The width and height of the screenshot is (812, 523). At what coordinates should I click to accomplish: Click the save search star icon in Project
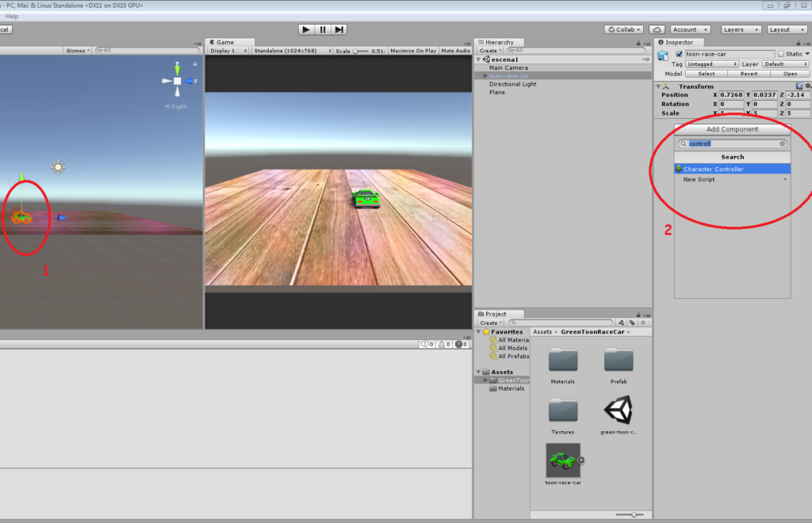point(643,323)
